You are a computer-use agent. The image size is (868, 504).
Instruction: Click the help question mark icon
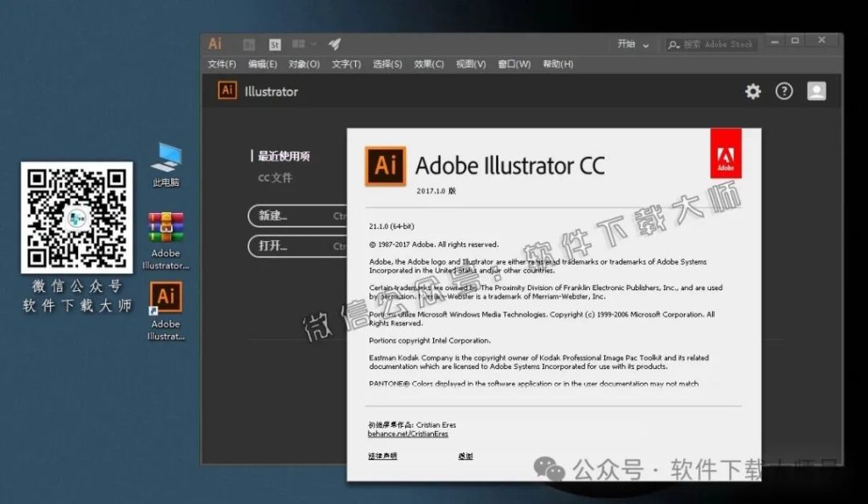click(x=784, y=91)
